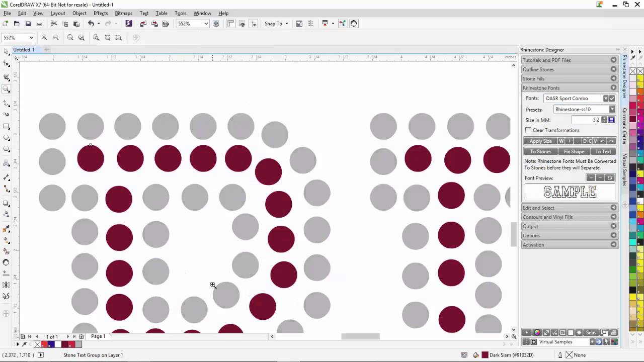Open the Object menu
Screen dimensions: 644x362
[x=79, y=13]
